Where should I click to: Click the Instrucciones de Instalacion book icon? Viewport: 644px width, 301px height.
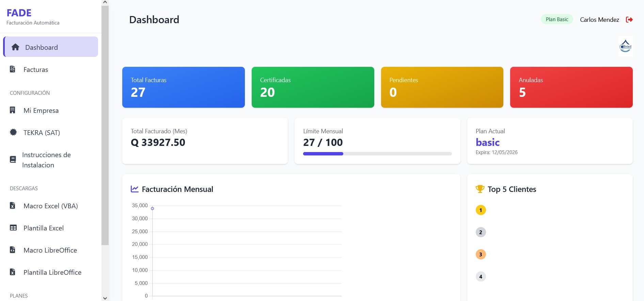[x=13, y=160]
